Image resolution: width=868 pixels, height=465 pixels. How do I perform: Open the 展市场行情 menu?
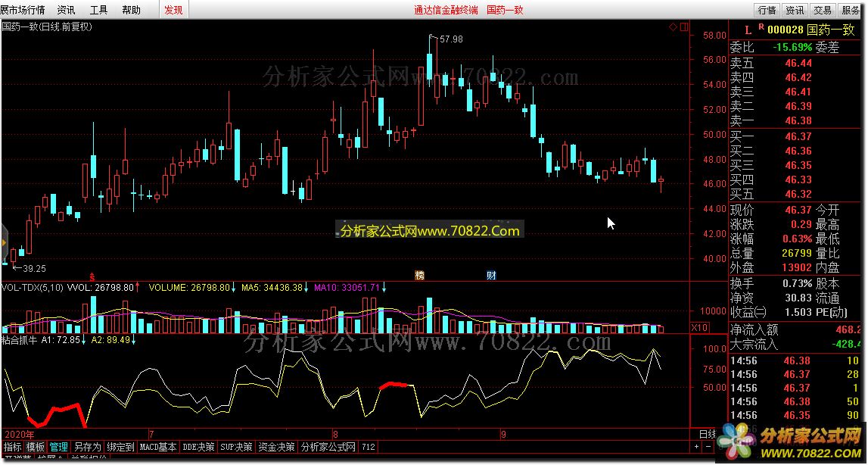(x=23, y=10)
